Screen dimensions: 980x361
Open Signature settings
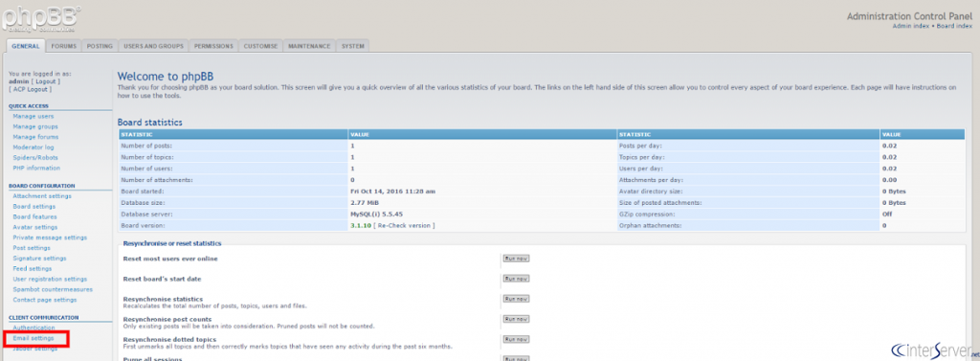39,259
